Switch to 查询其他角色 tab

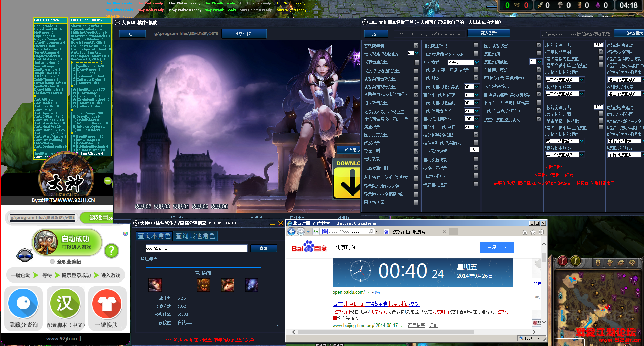click(195, 236)
